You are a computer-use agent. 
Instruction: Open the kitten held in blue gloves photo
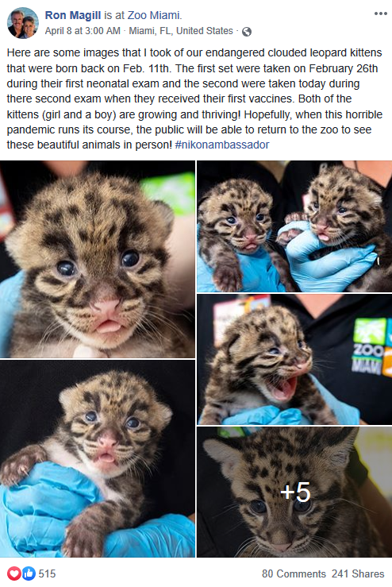coord(98,458)
